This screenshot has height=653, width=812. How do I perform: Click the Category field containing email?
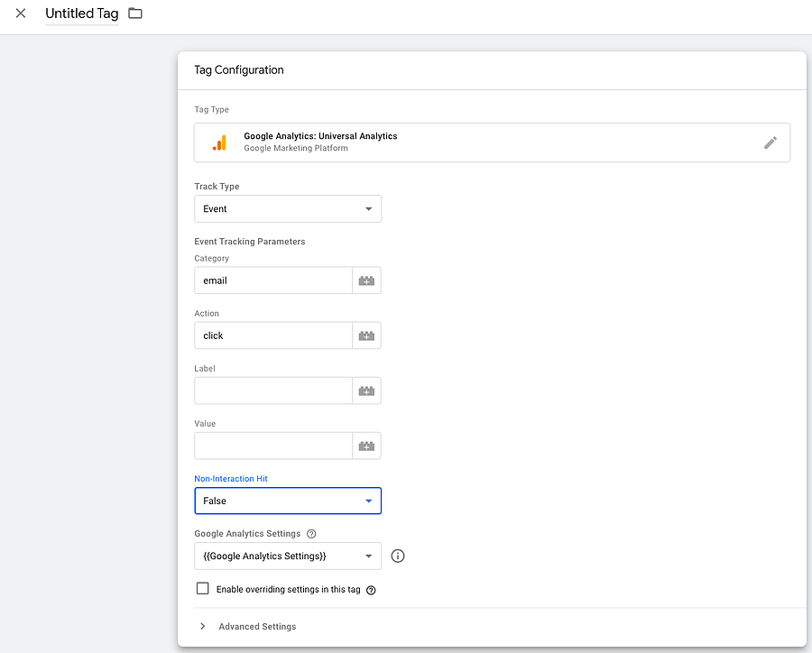[x=272, y=281]
